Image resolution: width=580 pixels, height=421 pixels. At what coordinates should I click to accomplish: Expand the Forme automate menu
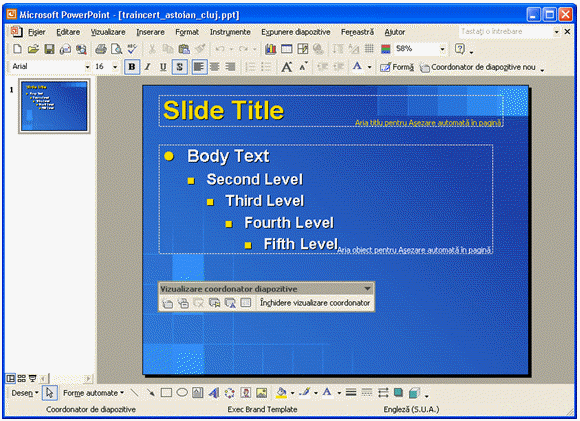[x=93, y=393]
